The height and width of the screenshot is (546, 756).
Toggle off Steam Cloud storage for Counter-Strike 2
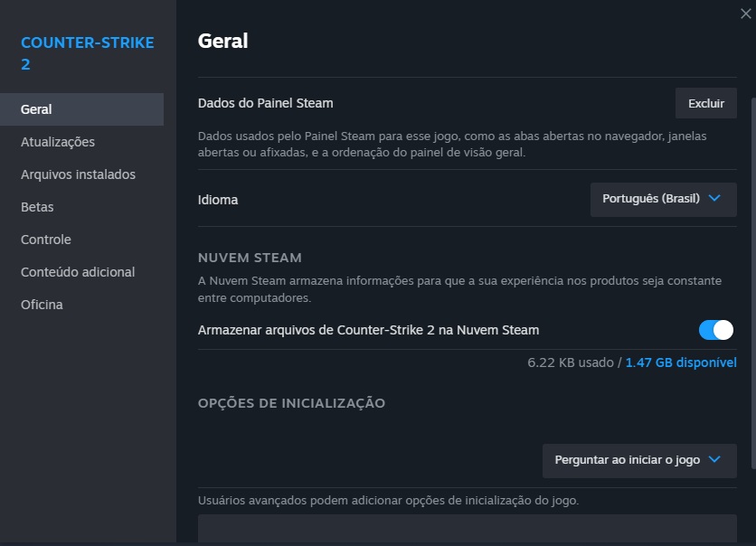click(716, 330)
